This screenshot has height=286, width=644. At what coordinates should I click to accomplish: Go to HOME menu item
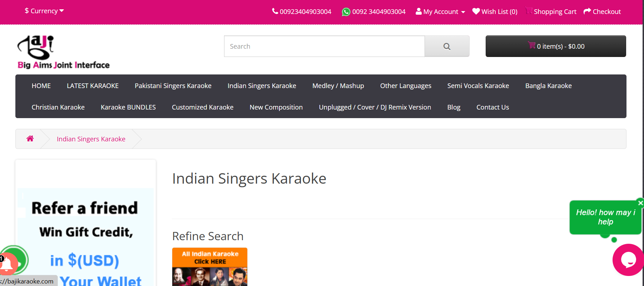click(41, 86)
